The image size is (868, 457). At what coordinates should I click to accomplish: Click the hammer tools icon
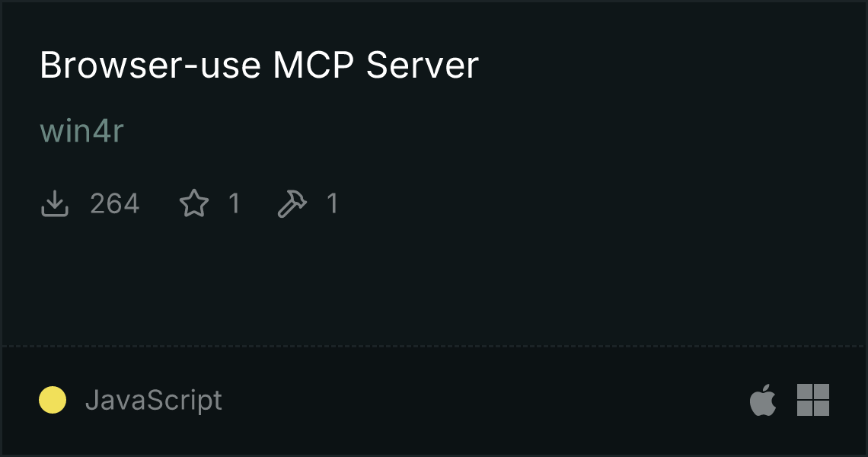[292, 203]
